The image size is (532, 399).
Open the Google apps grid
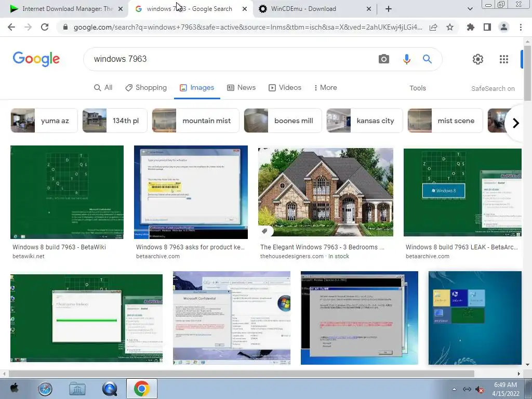(504, 59)
